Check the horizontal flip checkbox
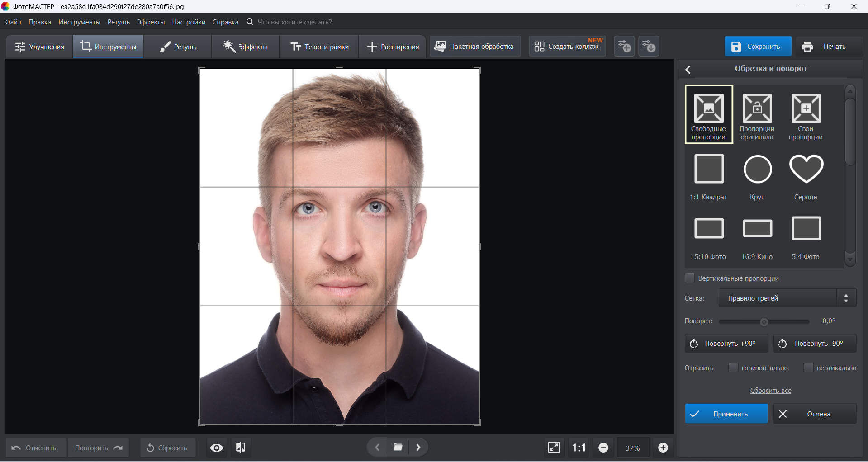 733,368
